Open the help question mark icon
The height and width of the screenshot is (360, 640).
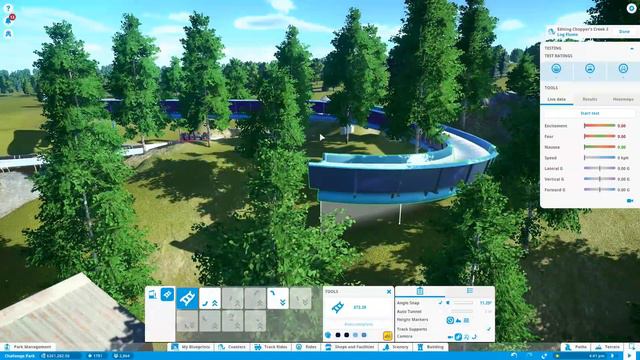(x=8, y=8)
